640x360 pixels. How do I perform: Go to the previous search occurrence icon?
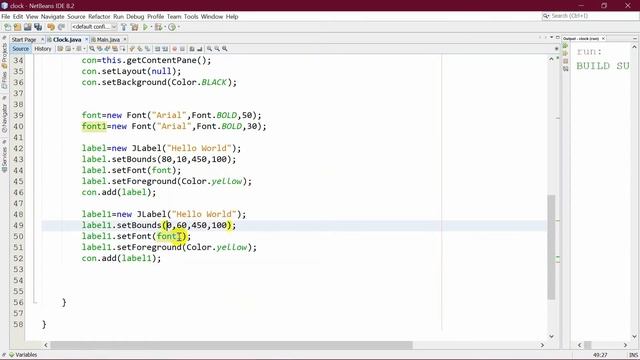click(x=99, y=49)
